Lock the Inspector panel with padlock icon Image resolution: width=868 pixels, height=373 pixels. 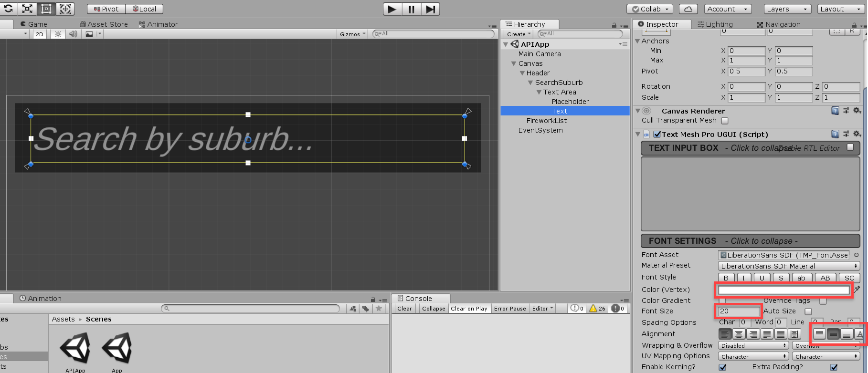coord(854,25)
